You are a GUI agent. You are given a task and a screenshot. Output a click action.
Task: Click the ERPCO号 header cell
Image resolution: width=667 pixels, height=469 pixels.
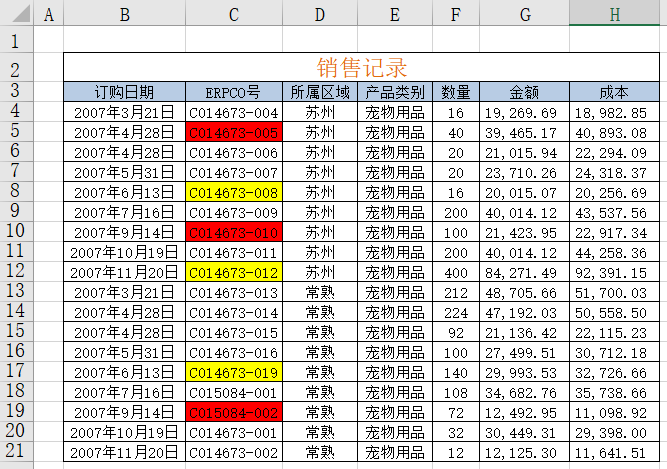[x=234, y=92]
